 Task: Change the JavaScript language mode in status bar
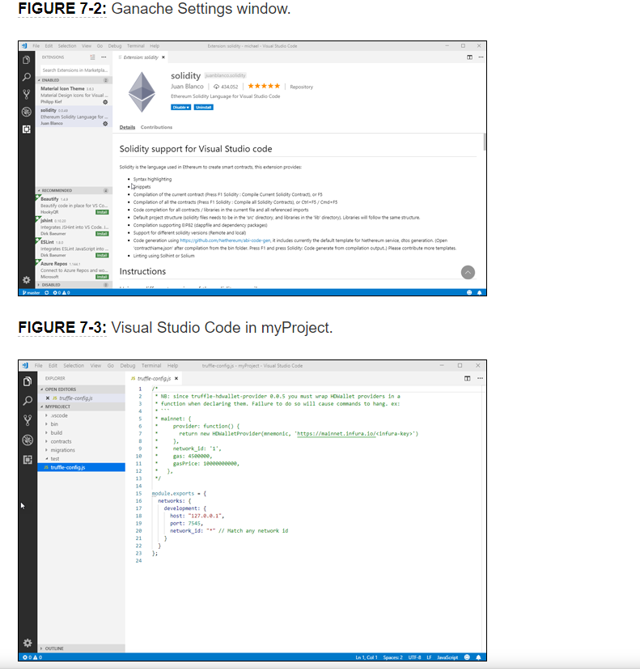(447, 657)
